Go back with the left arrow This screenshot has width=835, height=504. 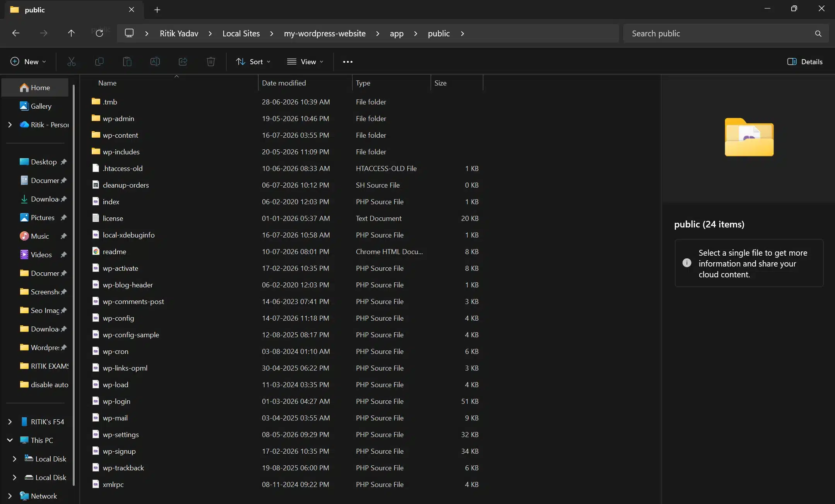[16, 33]
